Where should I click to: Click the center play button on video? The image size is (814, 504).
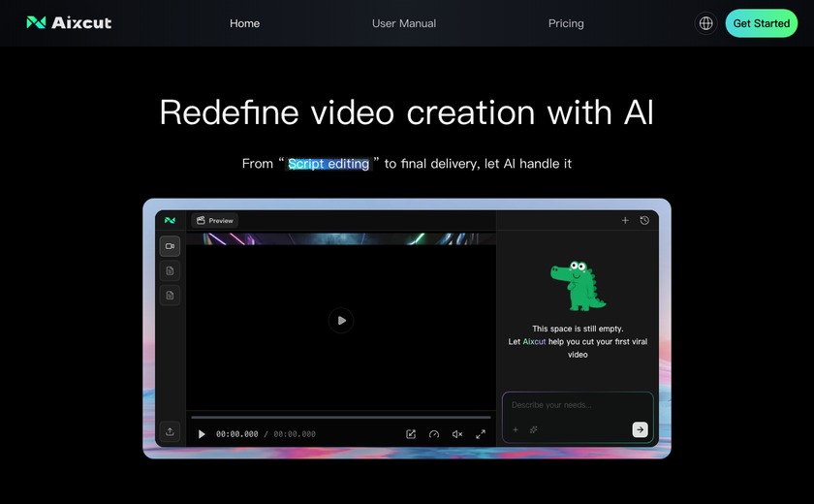341,320
